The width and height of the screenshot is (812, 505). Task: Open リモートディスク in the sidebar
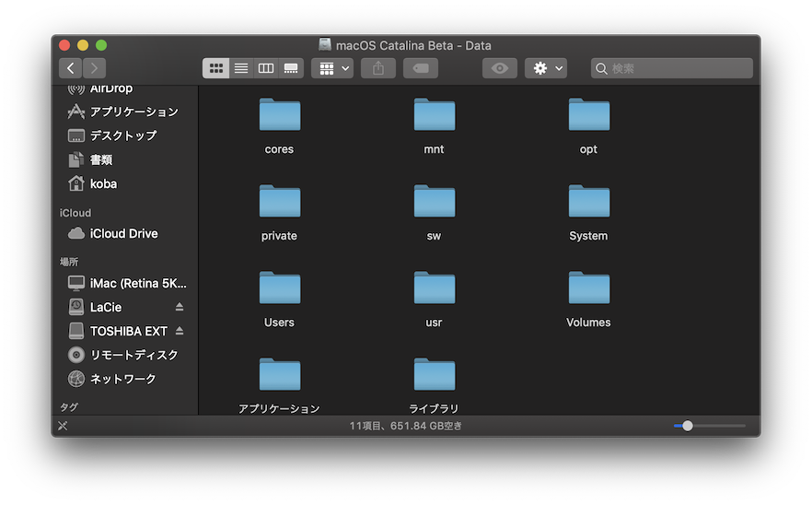pyautogui.click(x=122, y=355)
